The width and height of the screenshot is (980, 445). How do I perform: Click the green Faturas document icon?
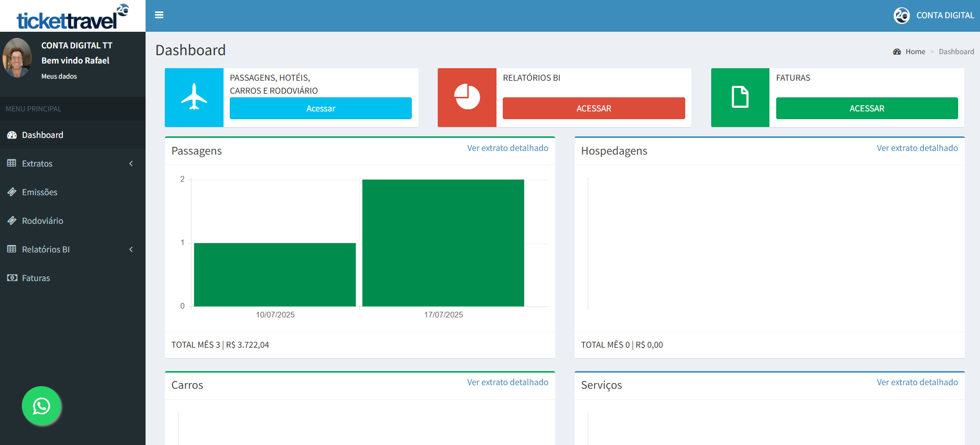[740, 97]
